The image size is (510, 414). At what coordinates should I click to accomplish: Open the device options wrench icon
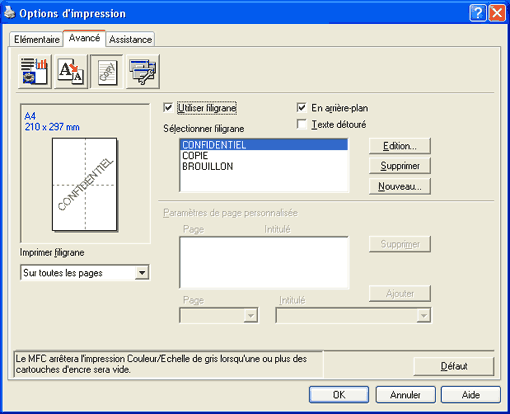(143, 72)
